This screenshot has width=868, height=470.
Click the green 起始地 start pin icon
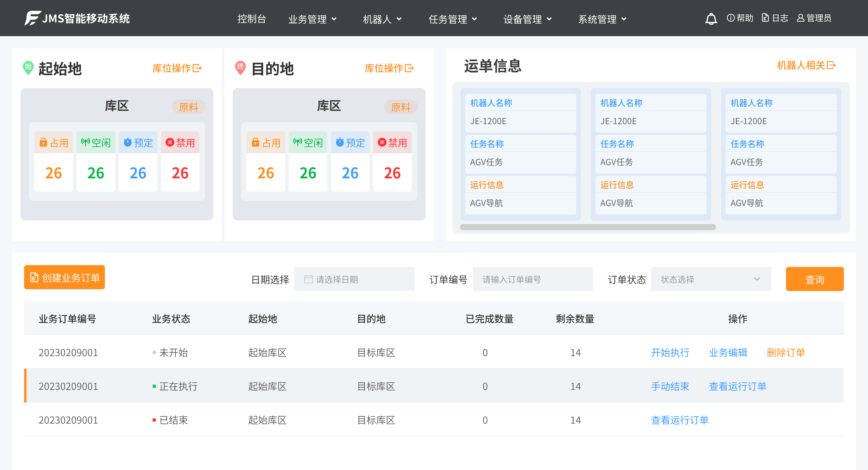click(28, 68)
